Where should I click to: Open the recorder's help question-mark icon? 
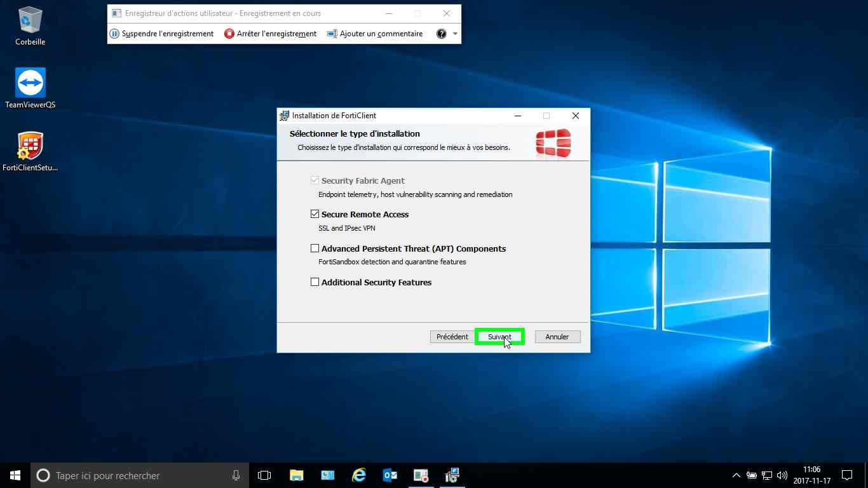pos(442,34)
